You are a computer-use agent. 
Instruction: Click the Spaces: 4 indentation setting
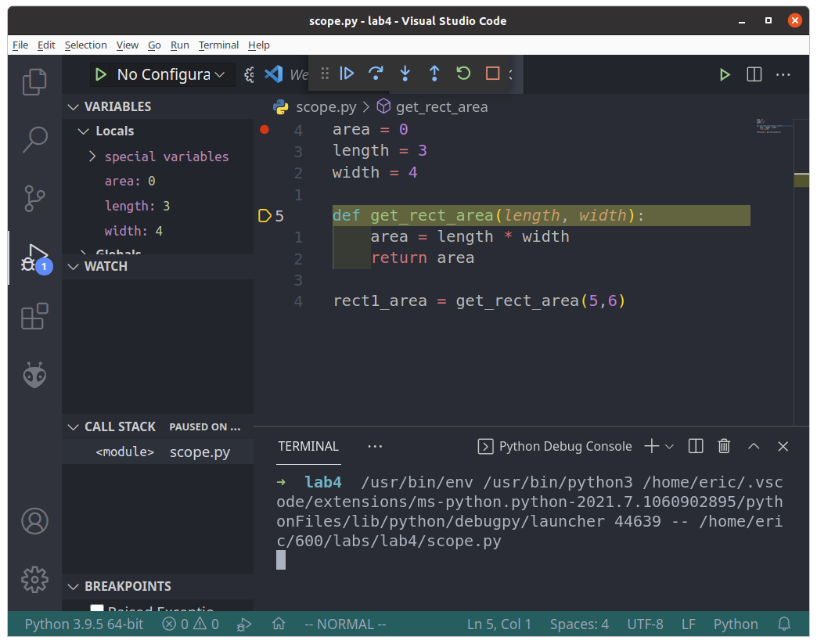point(579,624)
